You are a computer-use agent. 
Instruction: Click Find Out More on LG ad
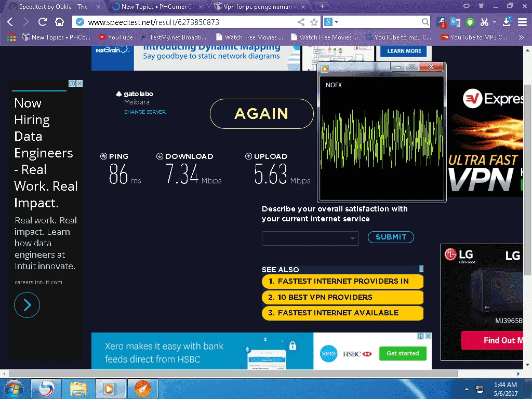pos(492,340)
